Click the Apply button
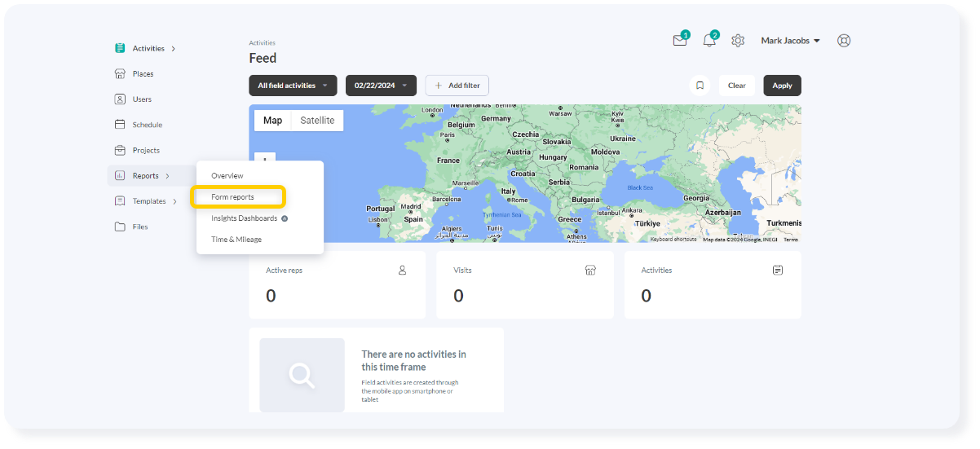 (x=783, y=86)
